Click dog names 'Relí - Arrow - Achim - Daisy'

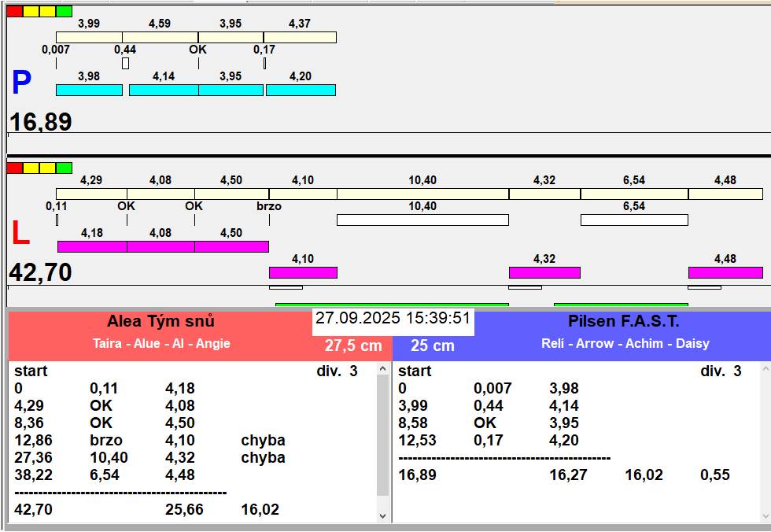click(625, 343)
